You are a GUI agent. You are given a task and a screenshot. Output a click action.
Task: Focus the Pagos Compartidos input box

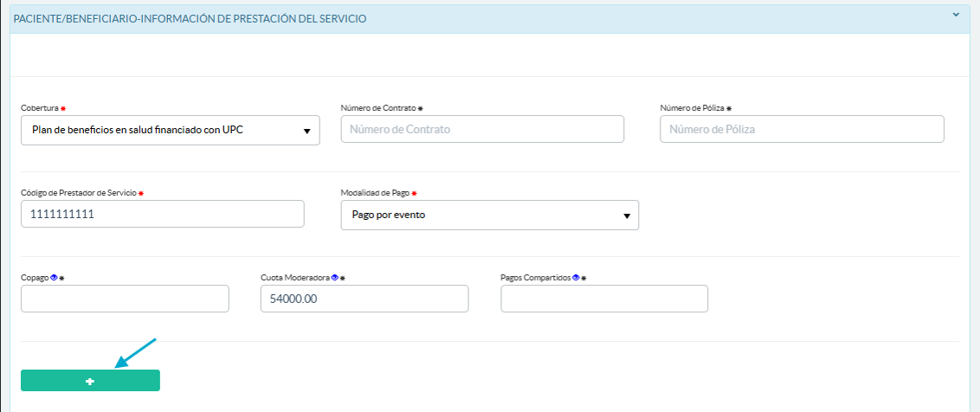click(x=603, y=299)
